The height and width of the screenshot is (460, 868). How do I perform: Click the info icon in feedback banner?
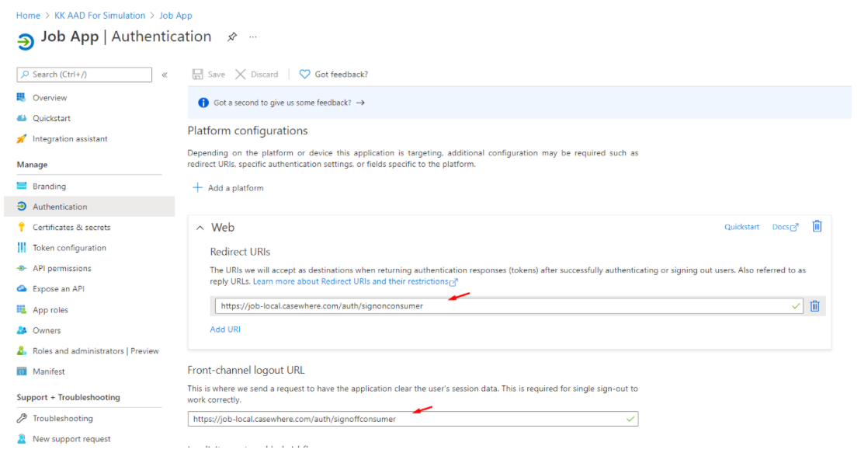coord(203,103)
